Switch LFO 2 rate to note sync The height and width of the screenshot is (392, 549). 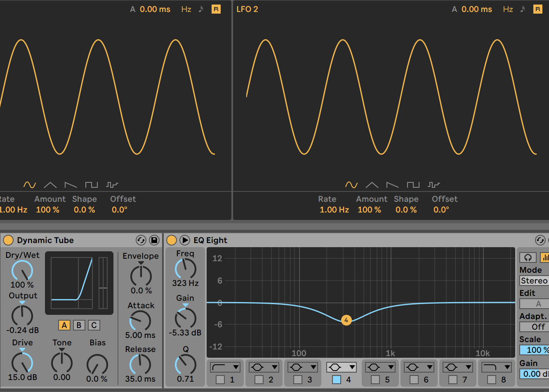click(523, 9)
